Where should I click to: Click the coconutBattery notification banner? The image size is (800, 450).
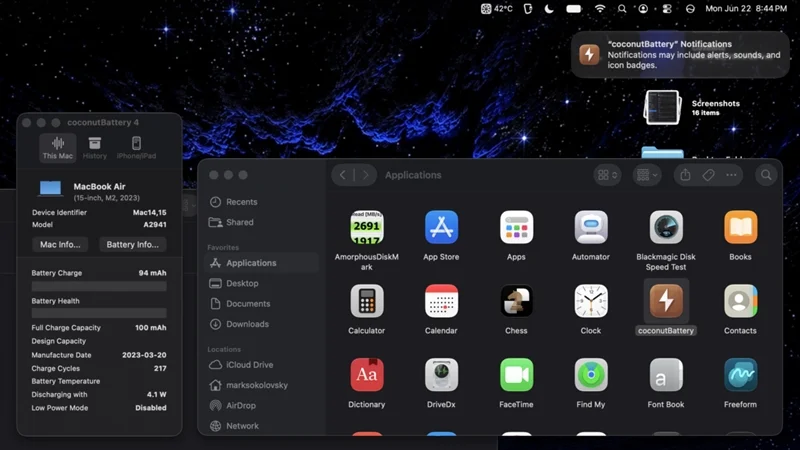click(x=680, y=55)
